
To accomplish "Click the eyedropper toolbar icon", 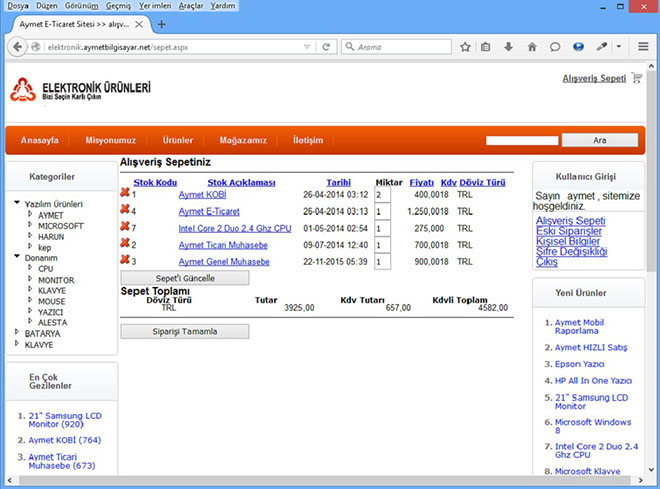I will 601,47.
